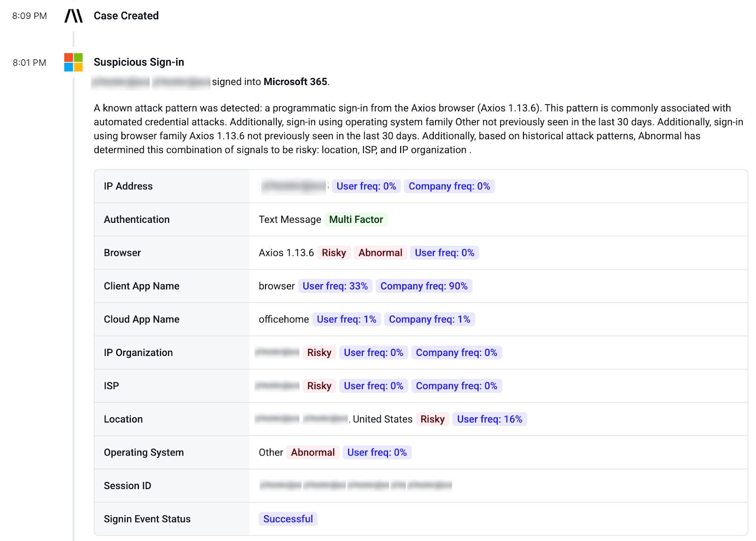
Task: Click the Risky tag in the ISP row
Action: [319, 386]
